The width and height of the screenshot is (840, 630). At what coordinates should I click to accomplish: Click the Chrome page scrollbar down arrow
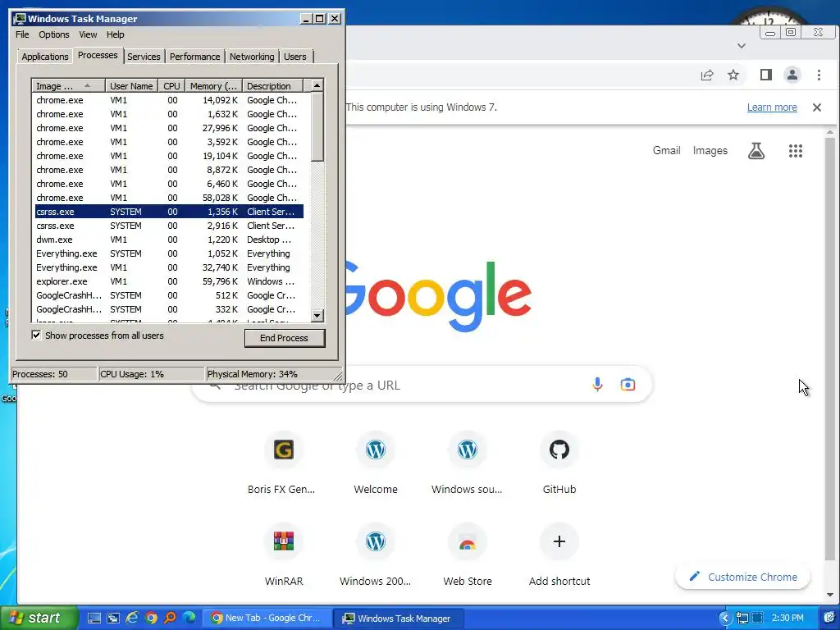click(x=830, y=595)
